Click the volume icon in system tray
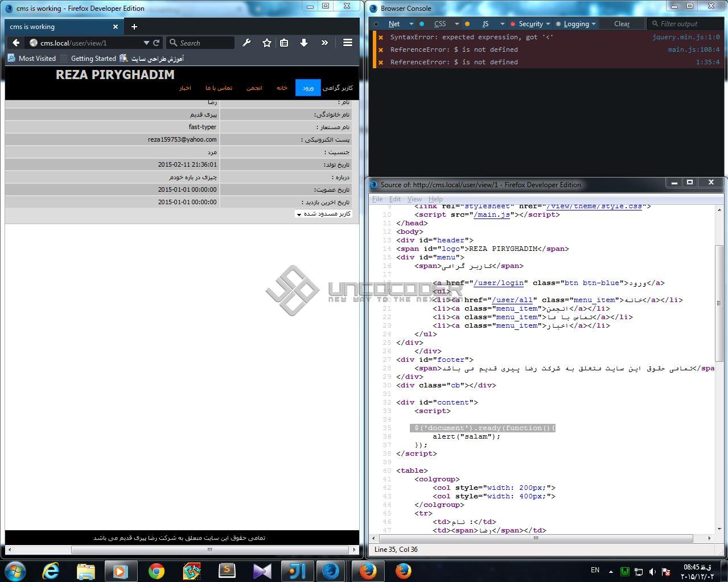This screenshot has height=582, width=728. (653, 571)
